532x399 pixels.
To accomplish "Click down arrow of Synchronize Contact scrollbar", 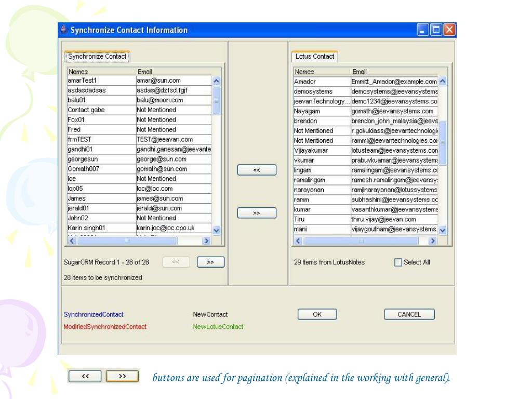I will coord(216,230).
